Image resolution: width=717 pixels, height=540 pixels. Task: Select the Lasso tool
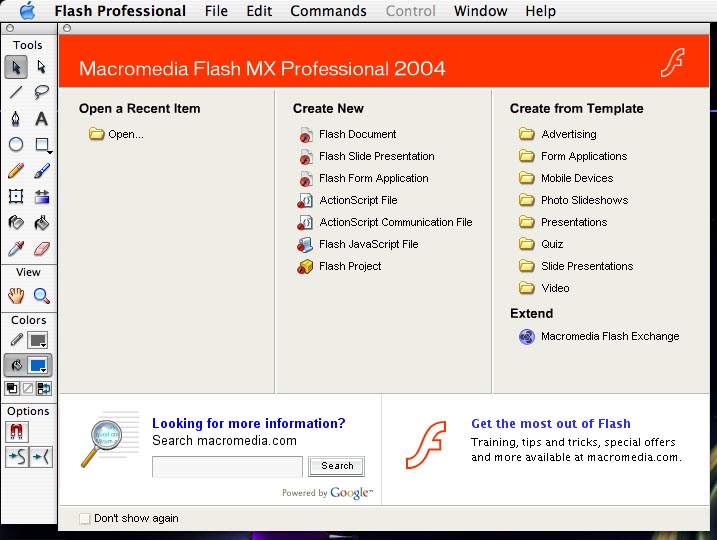(x=42, y=92)
